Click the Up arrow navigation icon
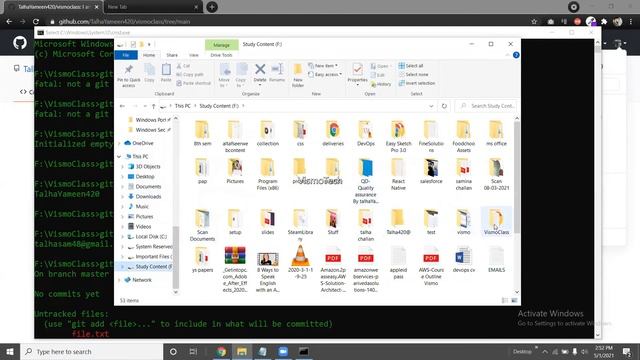The width and height of the screenshot is (640, 360). point(153,106)
